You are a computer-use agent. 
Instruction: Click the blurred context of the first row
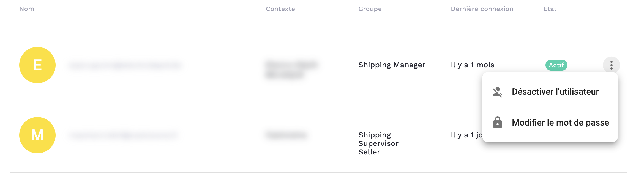291,70
